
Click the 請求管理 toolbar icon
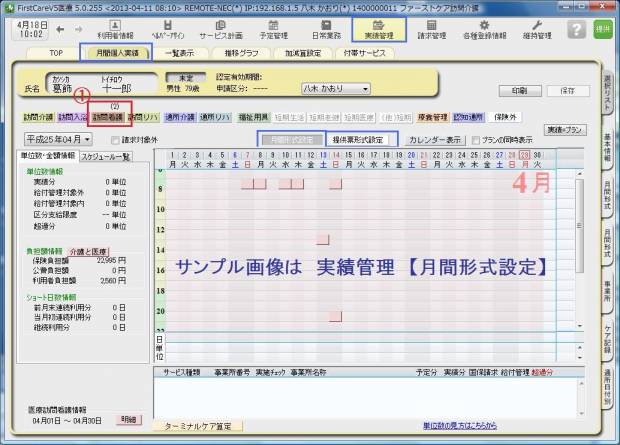[431, 30]
